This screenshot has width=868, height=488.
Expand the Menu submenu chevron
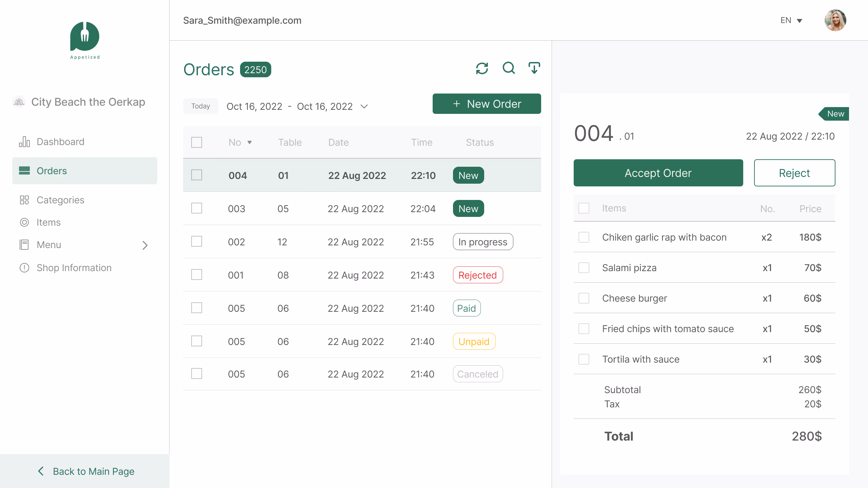click(145, 245)
